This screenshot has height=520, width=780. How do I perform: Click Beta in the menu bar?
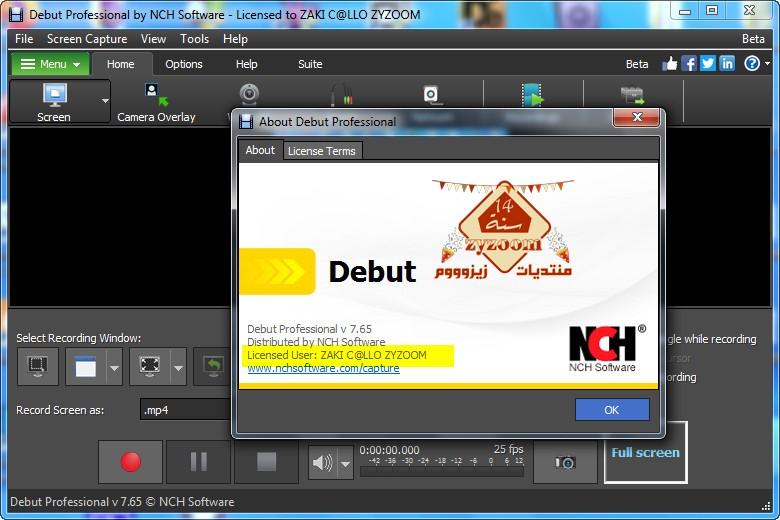[753, 39]
